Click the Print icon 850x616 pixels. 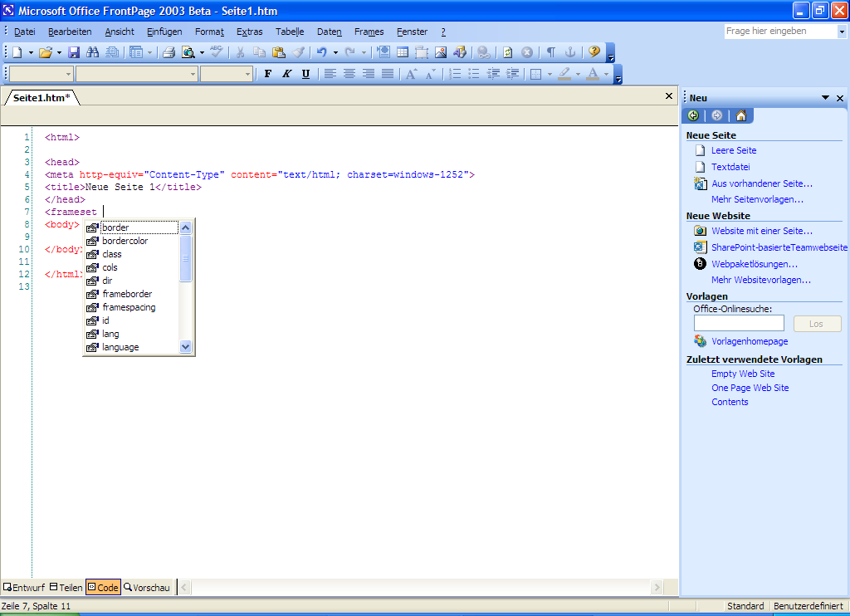(169, 52)
